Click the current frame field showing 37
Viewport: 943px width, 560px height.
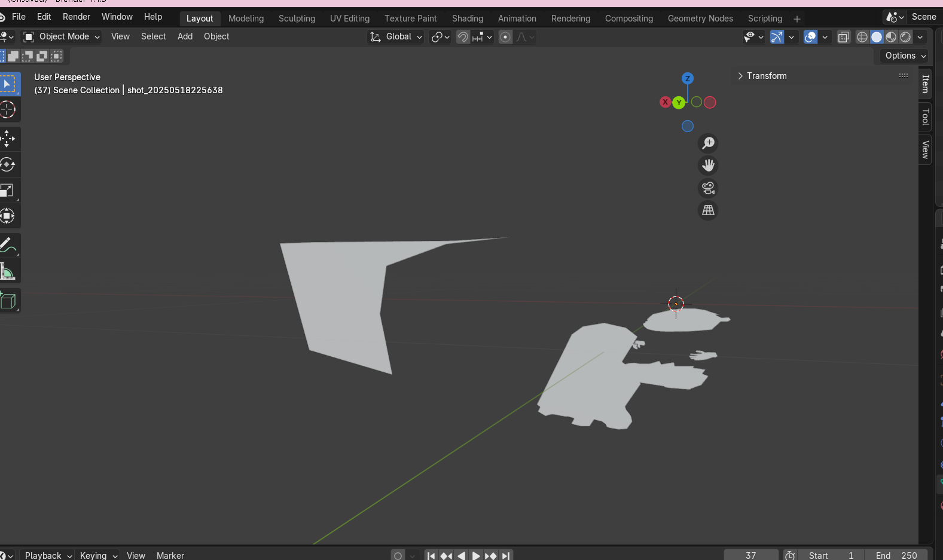751,556
